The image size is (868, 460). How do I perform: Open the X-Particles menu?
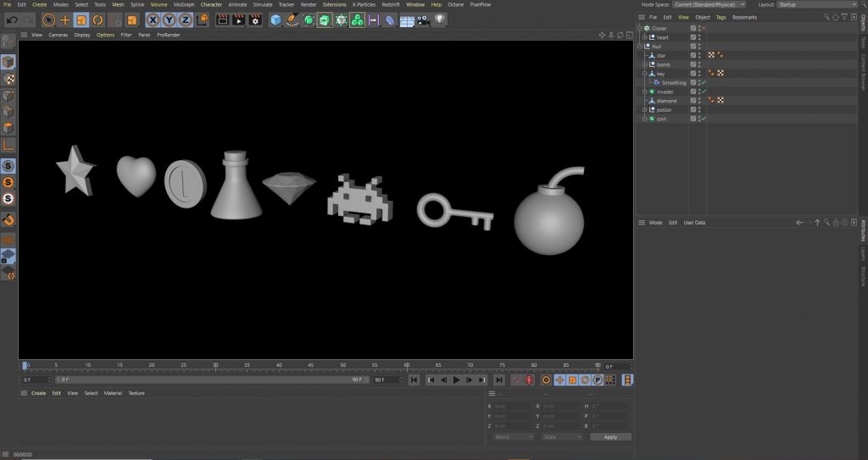coord(364,4)
